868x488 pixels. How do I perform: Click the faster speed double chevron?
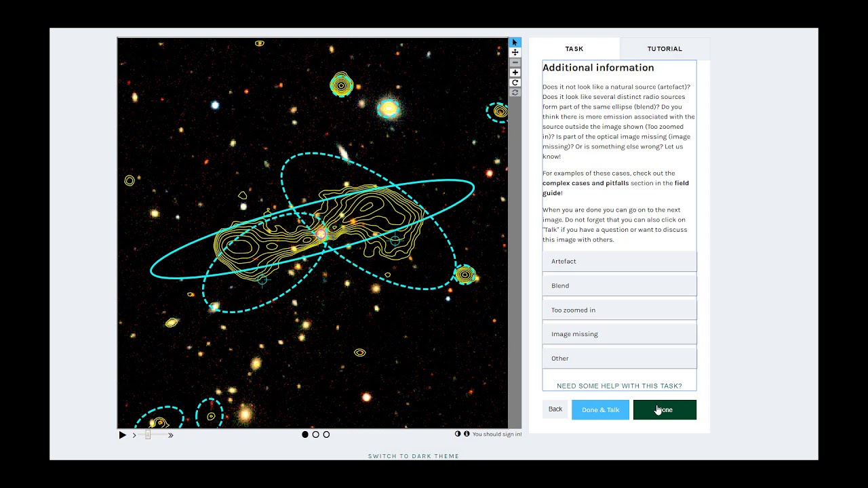[x=170, y=435]
